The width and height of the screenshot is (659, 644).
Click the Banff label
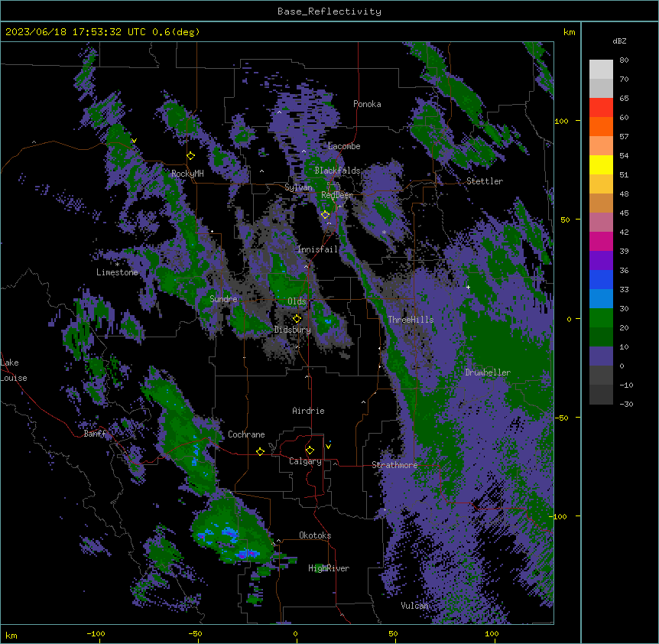[95, 434]
